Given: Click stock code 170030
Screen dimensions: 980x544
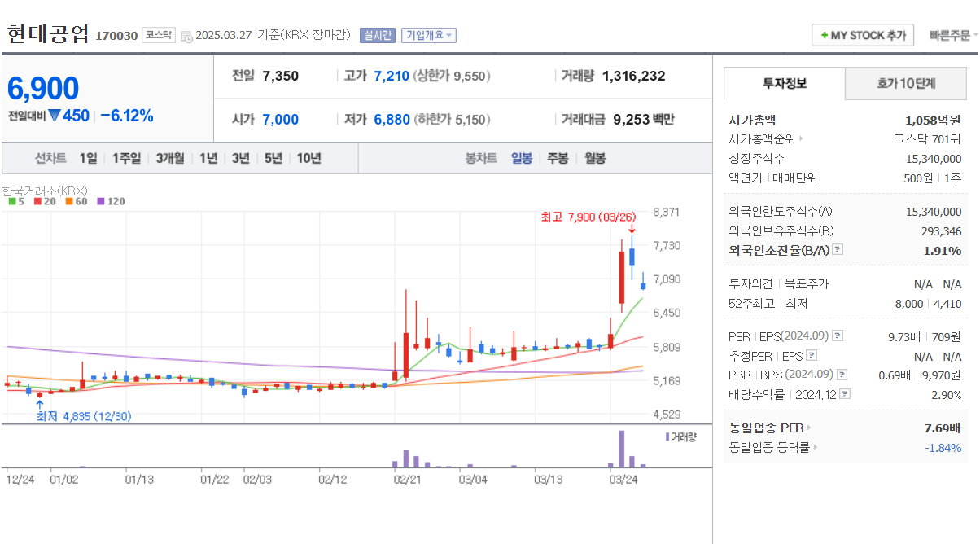Looking at the screenshot, I should tap(116, 36).
